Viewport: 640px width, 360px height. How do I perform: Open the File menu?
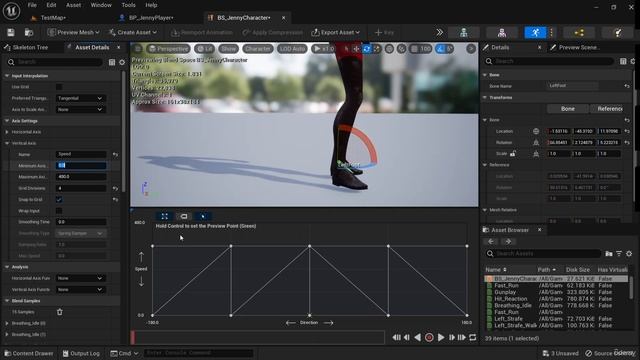32,5
